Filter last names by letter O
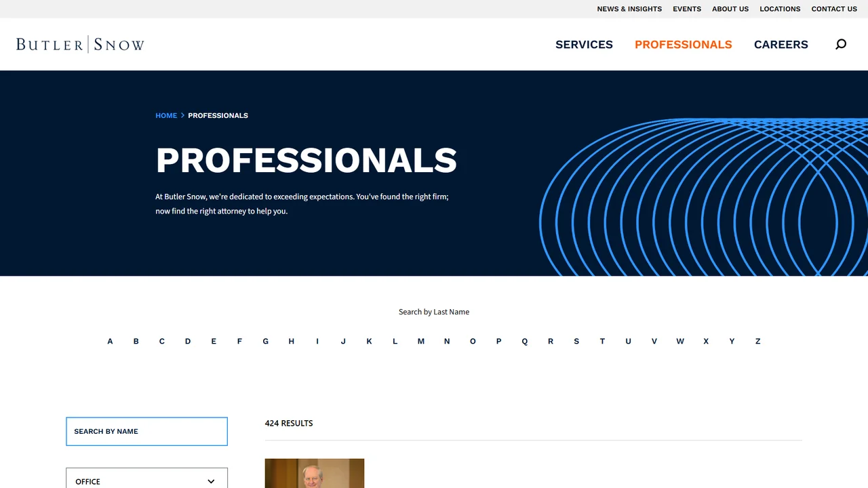The height and width of the screenshot is (488, 868). coord(473,341)
